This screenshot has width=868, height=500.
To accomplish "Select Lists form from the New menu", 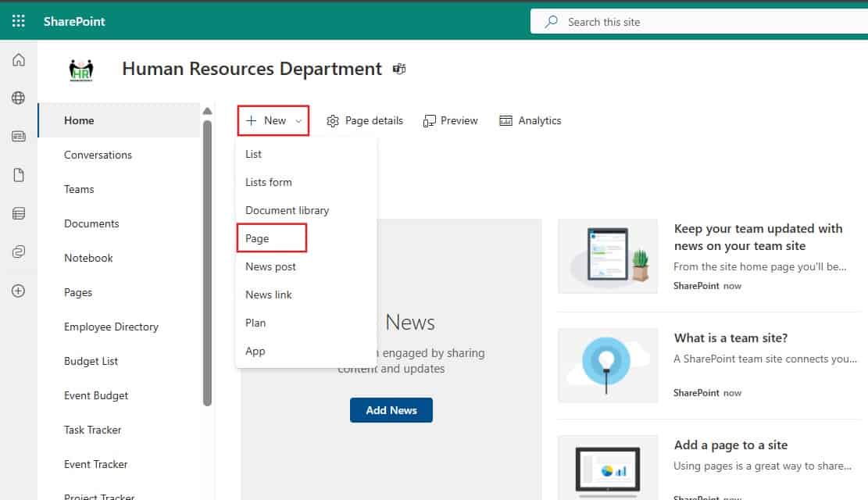I will [x=306, y=182].
